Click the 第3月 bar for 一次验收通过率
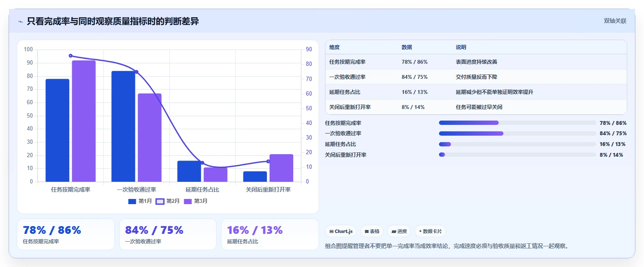This screenshot has width=644, height=267. [150, 138]
